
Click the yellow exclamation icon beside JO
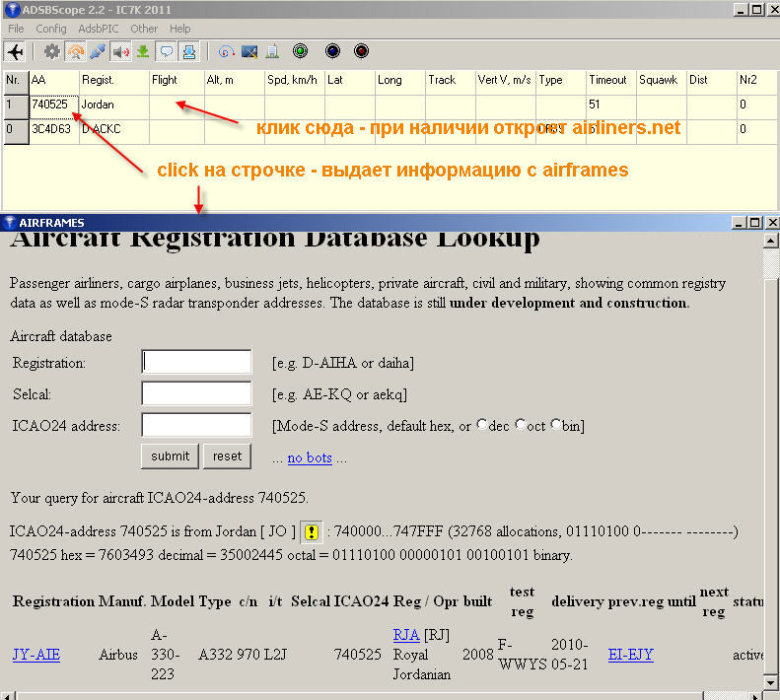point(312,531)
